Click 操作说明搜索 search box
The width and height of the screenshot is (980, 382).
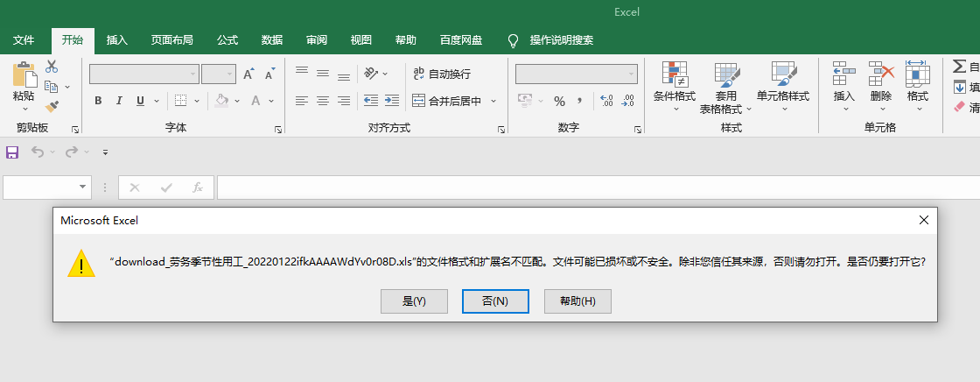561,40
